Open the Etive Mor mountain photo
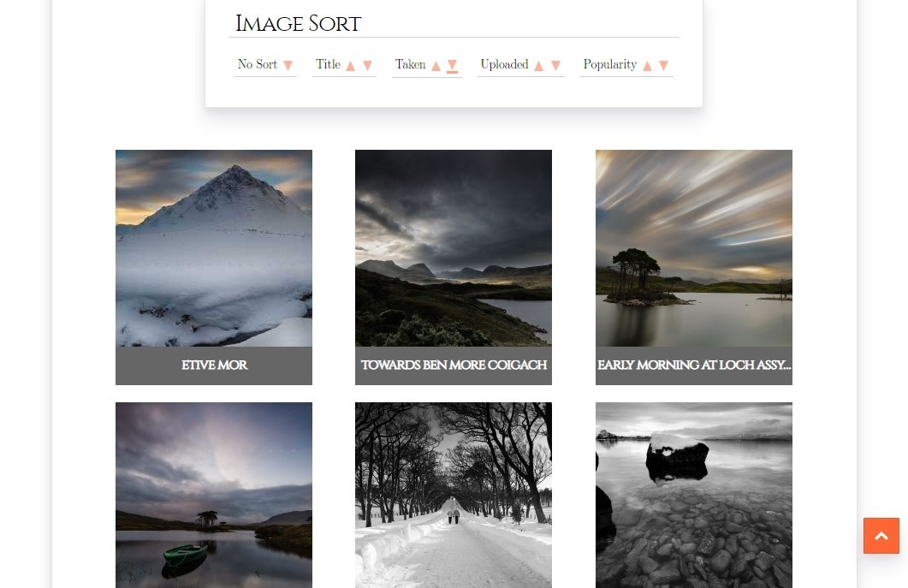The width and height of the screenshot is (908, 588). point(214,248)
